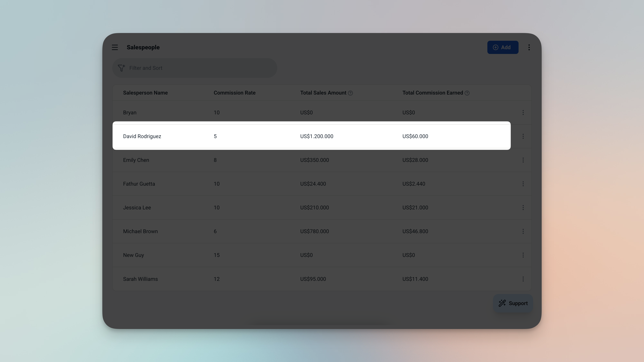Open row options for Michael Brown
The width and height of the screenshot is (644, 362).
click(x=523, y=231)
